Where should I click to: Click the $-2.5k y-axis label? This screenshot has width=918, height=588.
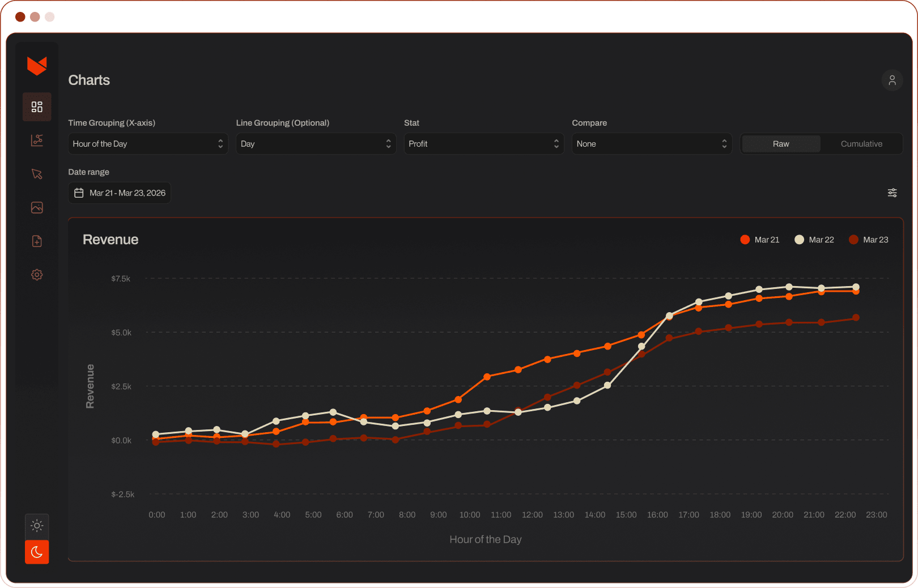[x=123, y=495]
